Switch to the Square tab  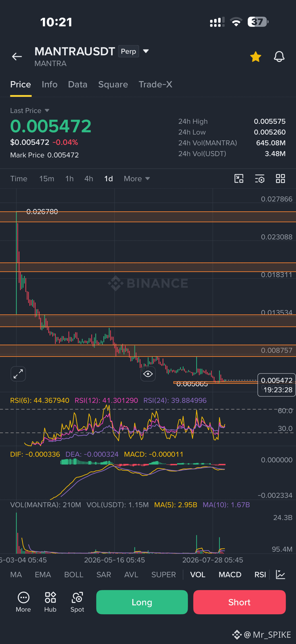pos(113,84)
